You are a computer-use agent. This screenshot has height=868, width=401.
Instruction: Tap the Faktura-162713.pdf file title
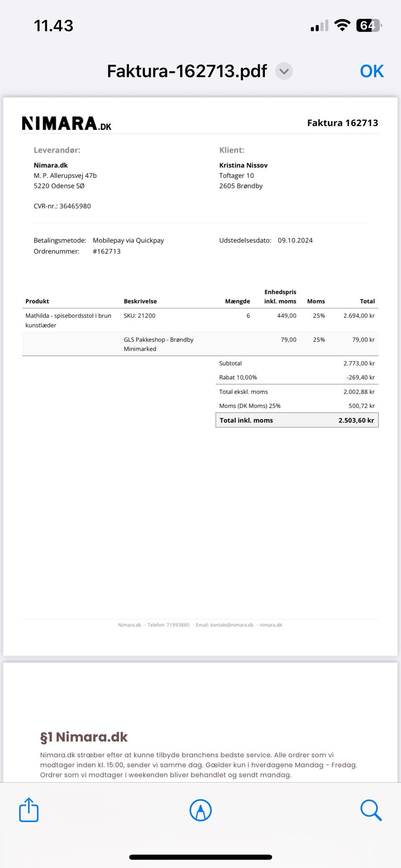[187, 71]
